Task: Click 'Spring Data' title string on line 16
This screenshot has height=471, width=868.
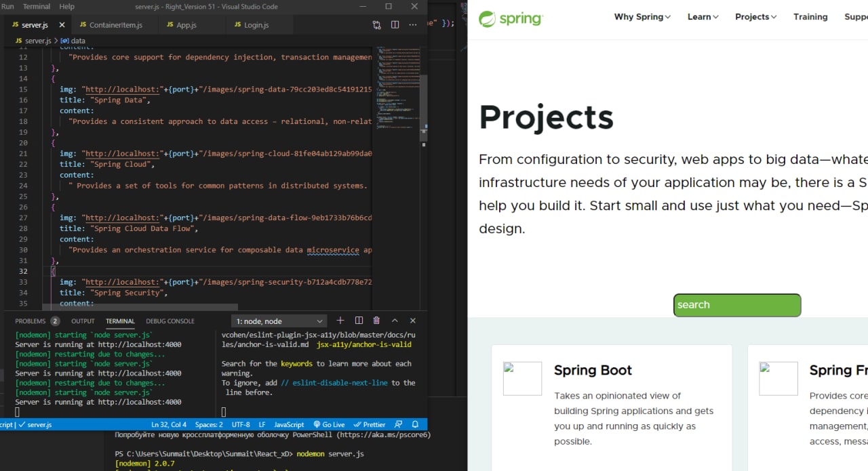Action: 119,100
